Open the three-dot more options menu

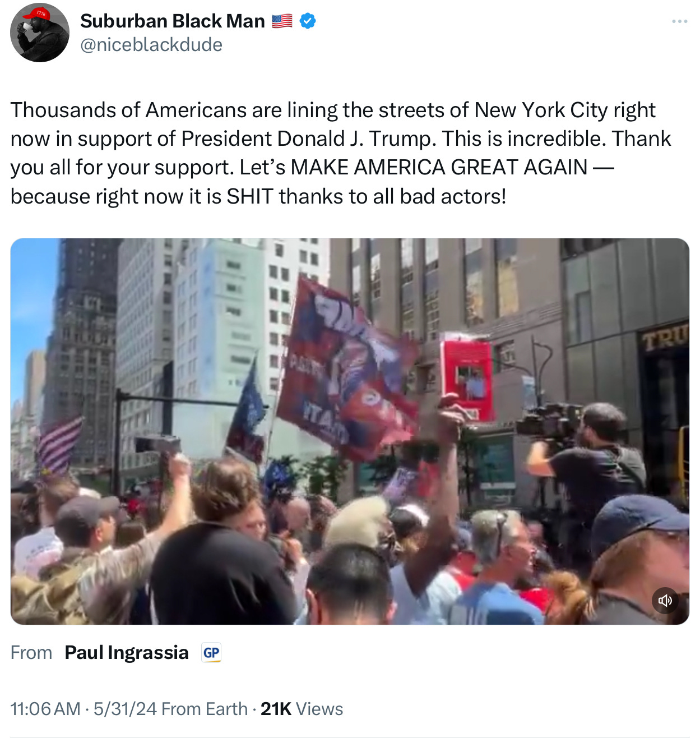679,21
